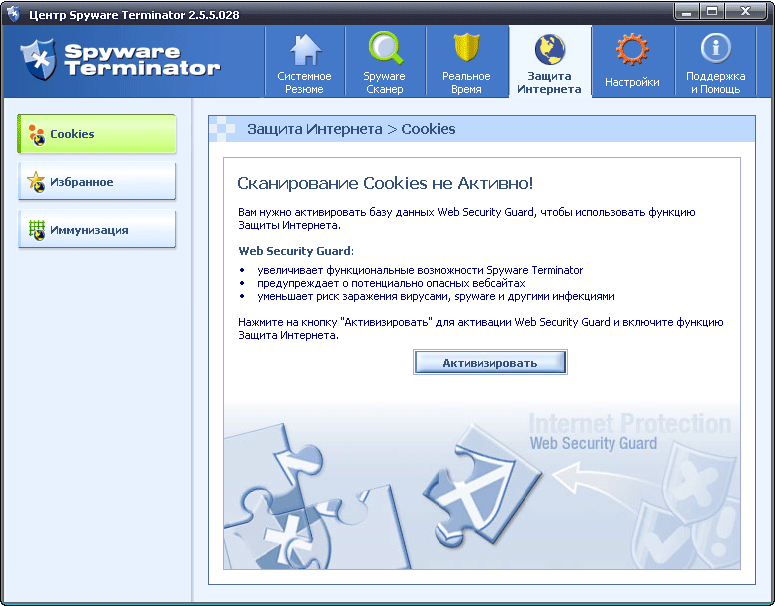The height and width of the screenshot is (606, 775).
Task: Open Поддержка и Помощь info icon
Action: click(715, 48)
